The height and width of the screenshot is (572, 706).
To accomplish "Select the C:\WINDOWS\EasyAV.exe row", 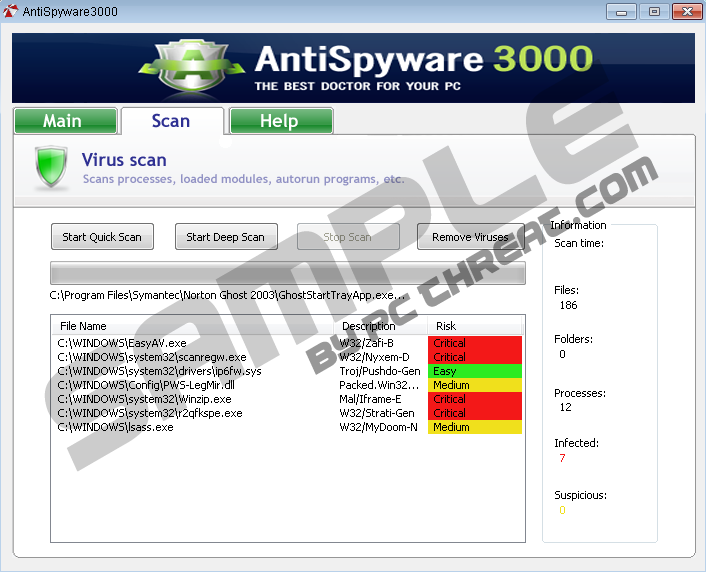I will tap(287, 343).
